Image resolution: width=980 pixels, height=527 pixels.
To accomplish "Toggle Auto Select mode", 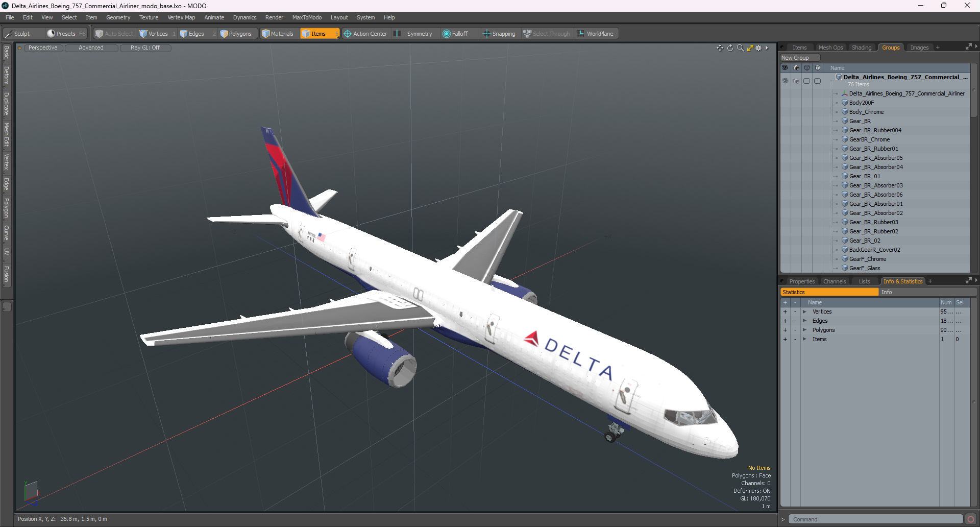I will [x=114, y=34].
